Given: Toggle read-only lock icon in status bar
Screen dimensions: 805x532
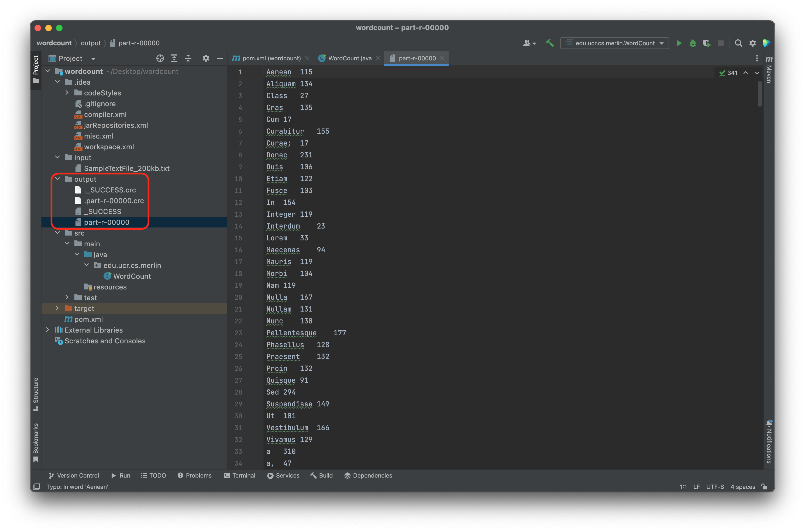Looking at the screenshot, I should coord(764,486).
